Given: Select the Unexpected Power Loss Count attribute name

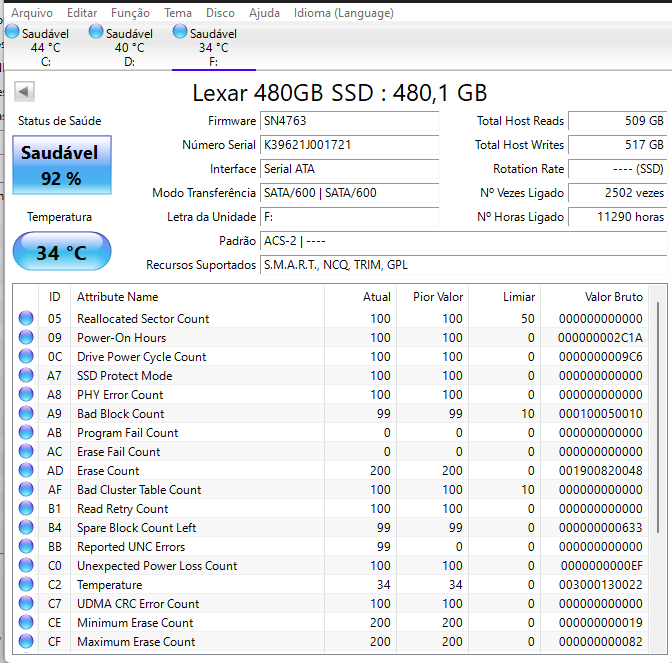Looking at the screenshot, I should (157, 566).
